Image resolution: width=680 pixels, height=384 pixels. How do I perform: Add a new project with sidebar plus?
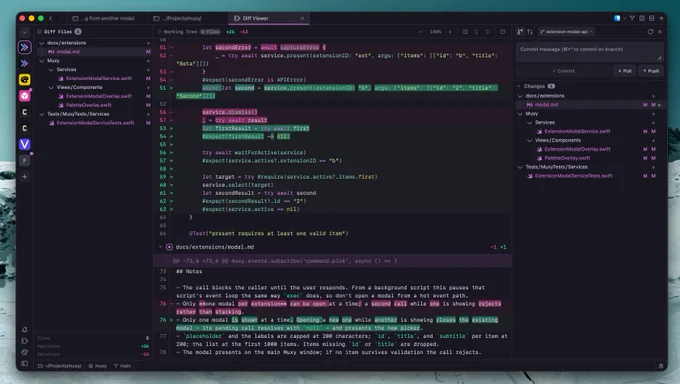point(25,177)
